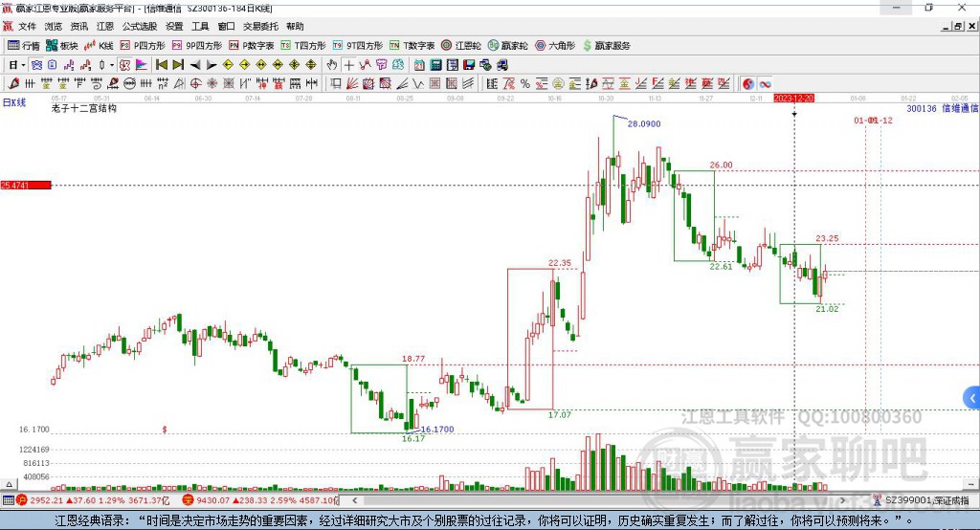This screenshot has height=530, width=980.
Task: Open the 江恩轮 Gann wheel
Action: (x=461, y=46)
